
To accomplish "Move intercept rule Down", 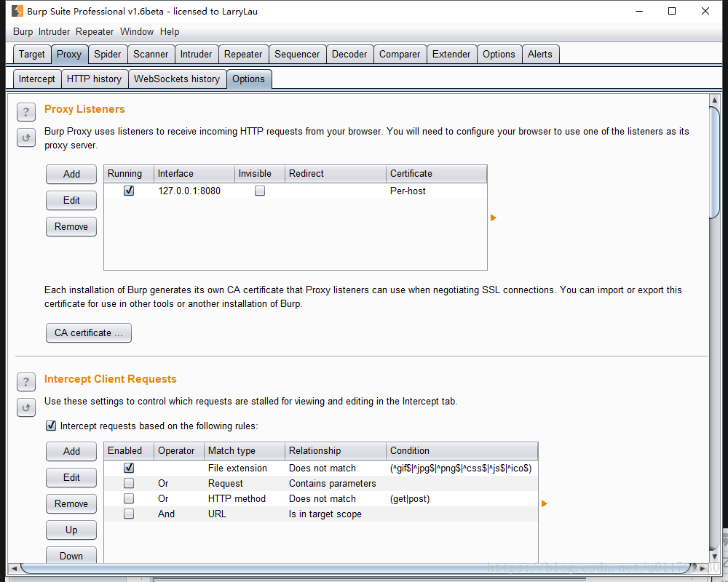I will (71, 556).
